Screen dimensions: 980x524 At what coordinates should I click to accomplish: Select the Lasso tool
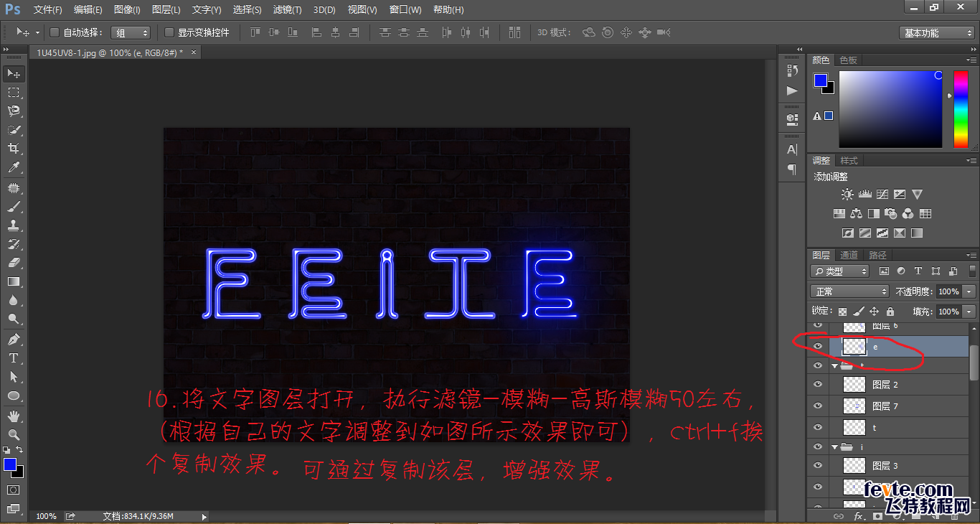(x=14, y=111)
